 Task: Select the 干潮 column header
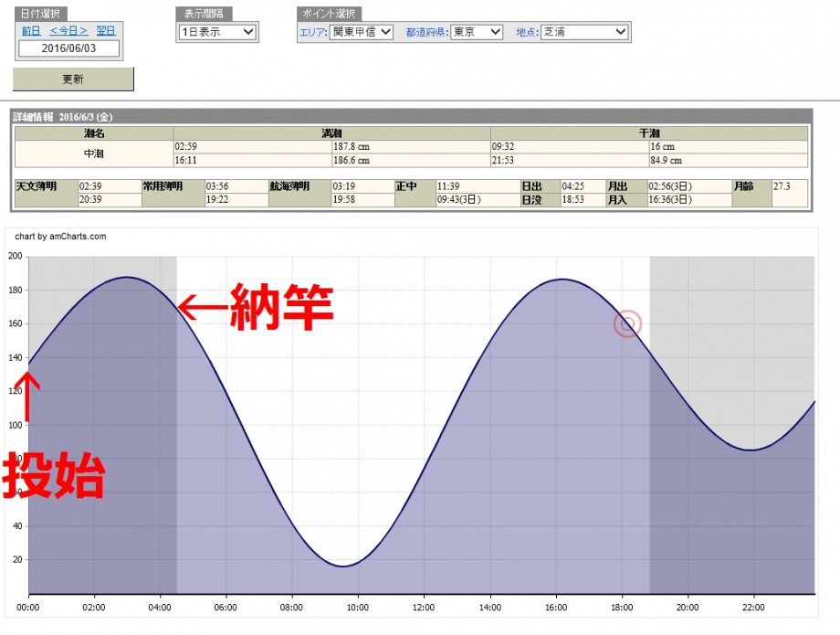tap(649, 133)
